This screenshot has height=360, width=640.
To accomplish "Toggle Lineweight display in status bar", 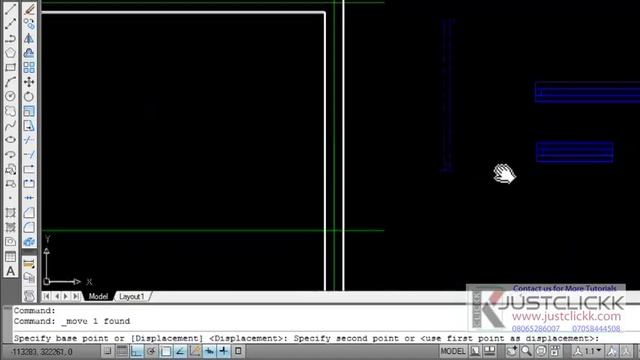I will pyautogui.click(x=224, y=351).
